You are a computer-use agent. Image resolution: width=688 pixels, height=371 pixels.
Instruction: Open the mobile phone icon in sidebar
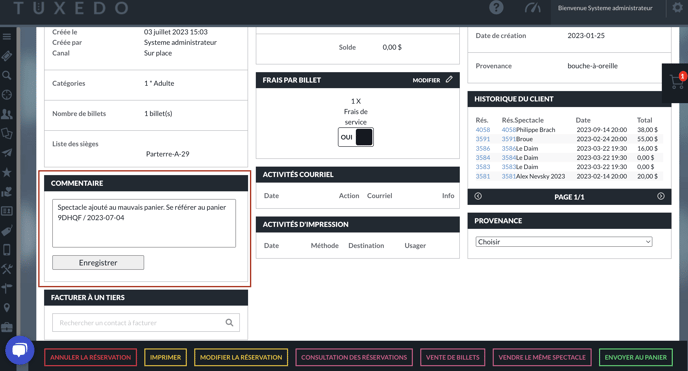coord(7,250)
